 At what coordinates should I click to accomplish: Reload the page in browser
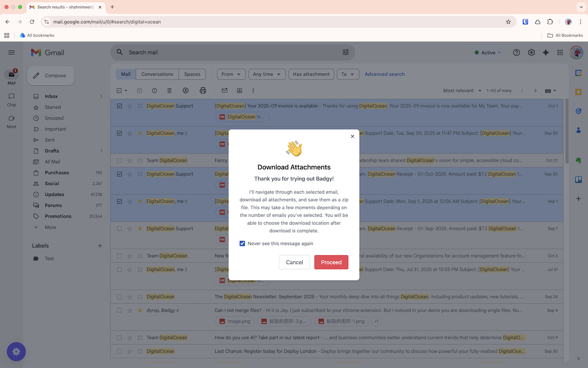[x=32, y=22]
